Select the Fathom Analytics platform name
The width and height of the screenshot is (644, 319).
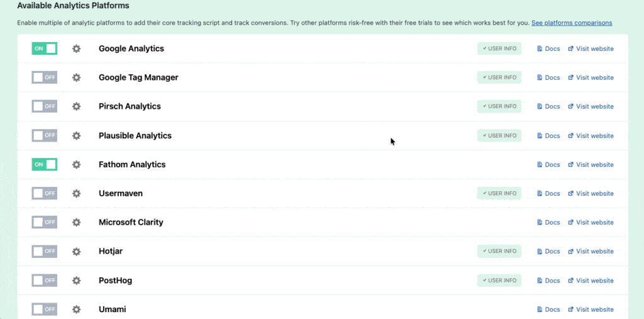coord(132,164)
